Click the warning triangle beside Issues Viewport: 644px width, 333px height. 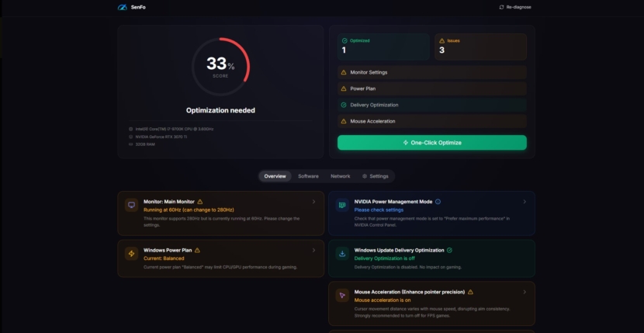[x=442, y=40]
